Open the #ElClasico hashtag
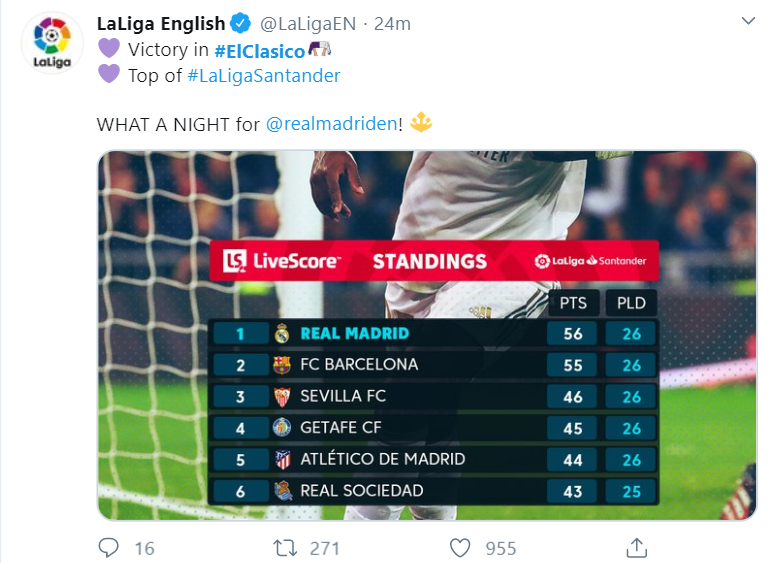The width and height of the screenshot is (772, 563). tap(259, 51)
